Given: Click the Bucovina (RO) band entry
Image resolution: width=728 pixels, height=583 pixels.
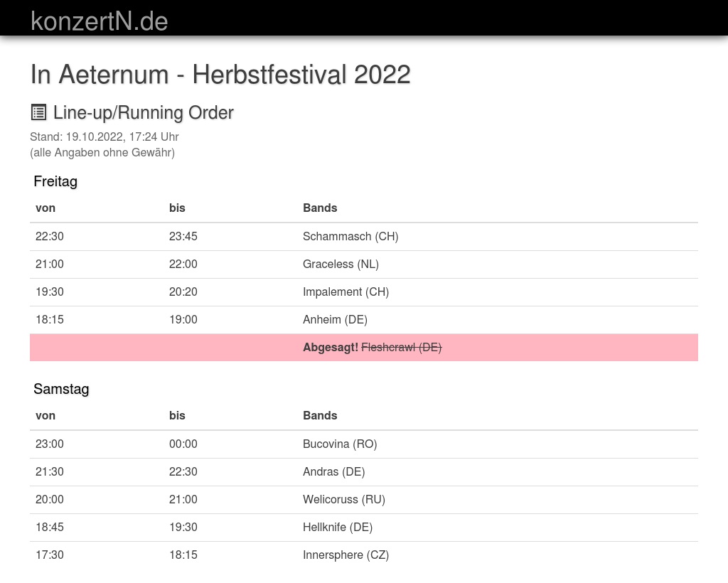Looking at the screenshot, I should coord(340,444).
